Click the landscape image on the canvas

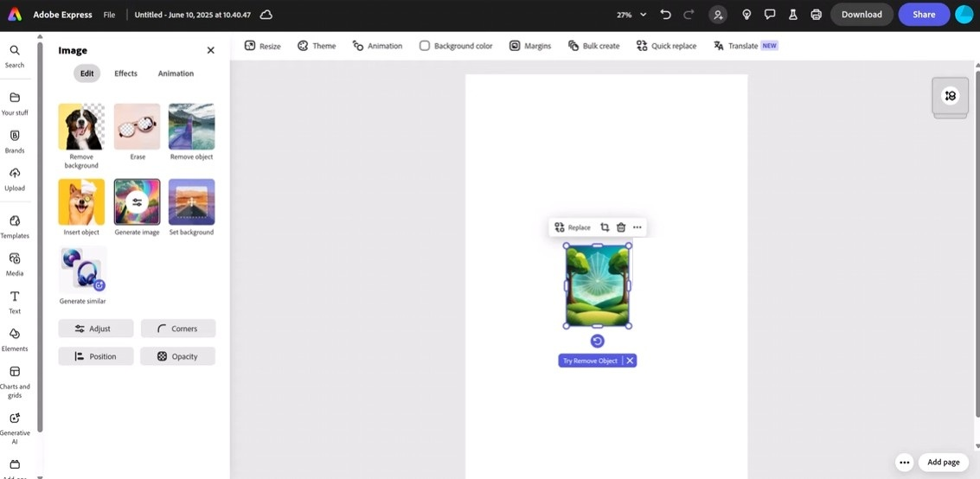[597, 285]
